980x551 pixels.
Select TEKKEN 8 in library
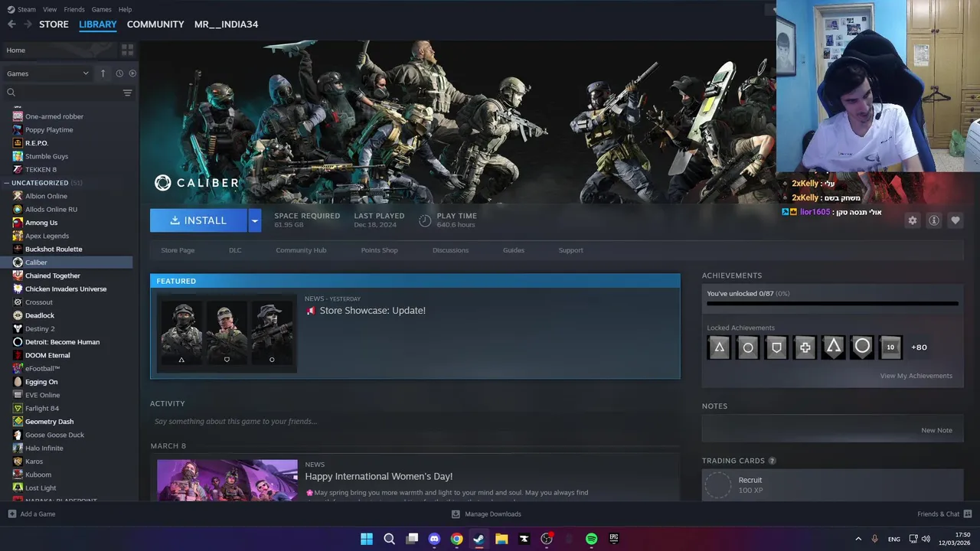(41, 169)
